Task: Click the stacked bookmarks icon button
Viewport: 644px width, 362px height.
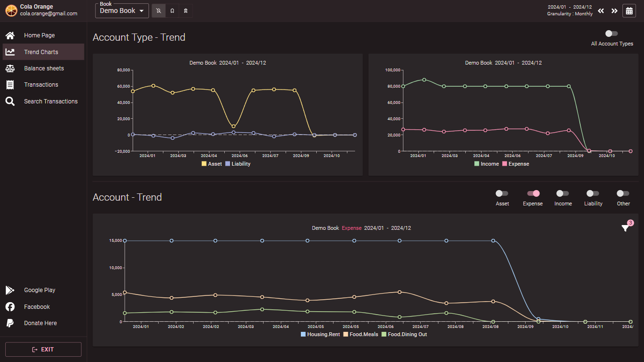Action: point(186,11)
